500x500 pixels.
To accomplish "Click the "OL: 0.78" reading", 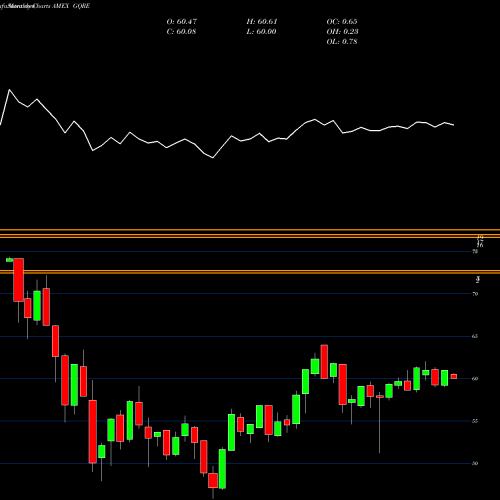I will (x=342, y=42).
